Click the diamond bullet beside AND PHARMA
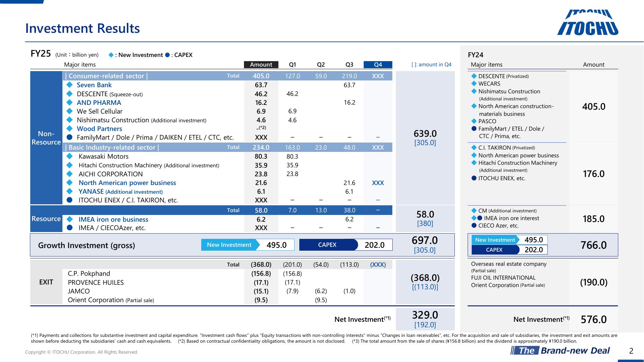Viewport: 644px width, 362px height. [x=70, y=103]
